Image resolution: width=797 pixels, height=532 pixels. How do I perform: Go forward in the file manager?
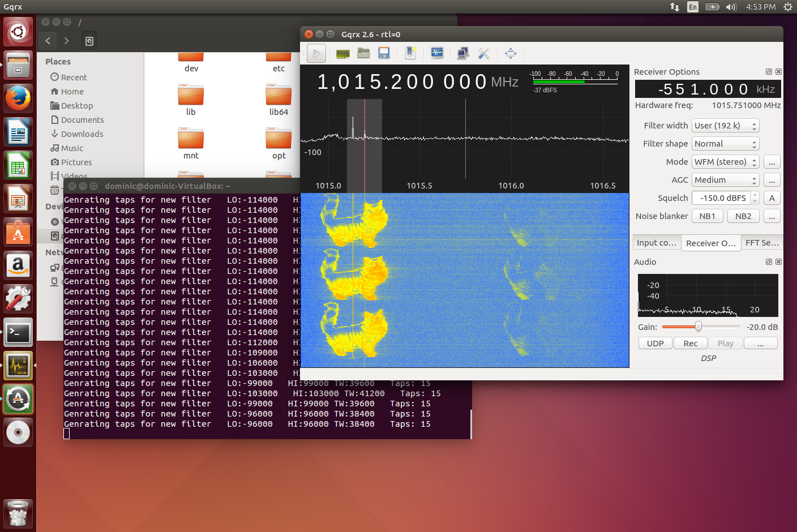pos(67,41)
